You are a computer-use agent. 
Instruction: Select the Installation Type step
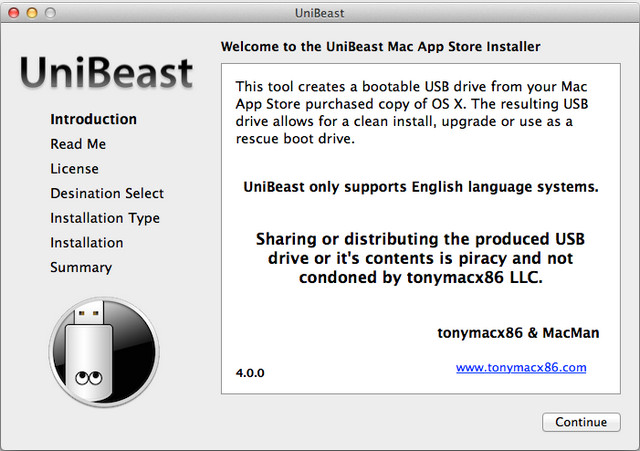105,218
